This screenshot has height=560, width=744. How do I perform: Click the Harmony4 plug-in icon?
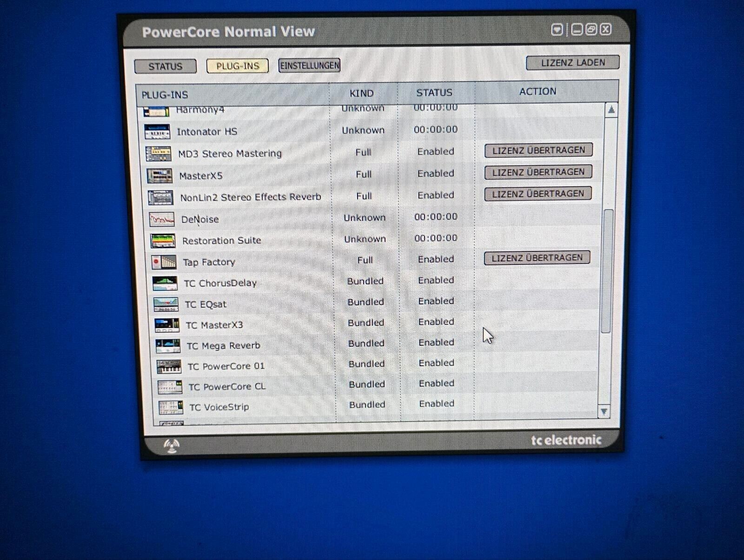(156, 112)
